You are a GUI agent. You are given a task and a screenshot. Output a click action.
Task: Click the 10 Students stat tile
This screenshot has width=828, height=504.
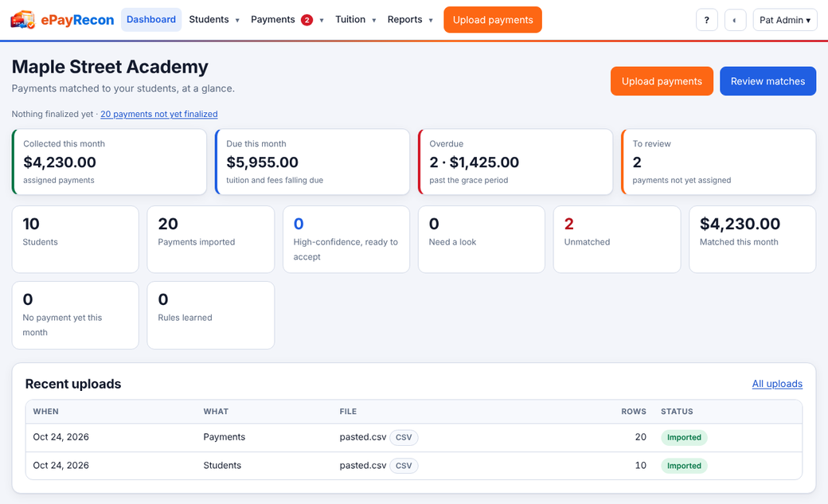point(75,240)
